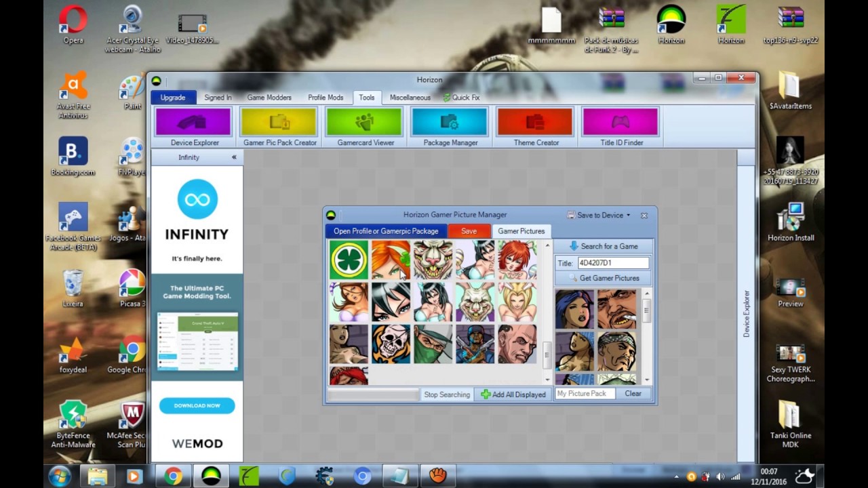Open Avast Free Antivirus desktop icon
The height and width of the screenshot is (488, 868).
click(x=73, y=96)
